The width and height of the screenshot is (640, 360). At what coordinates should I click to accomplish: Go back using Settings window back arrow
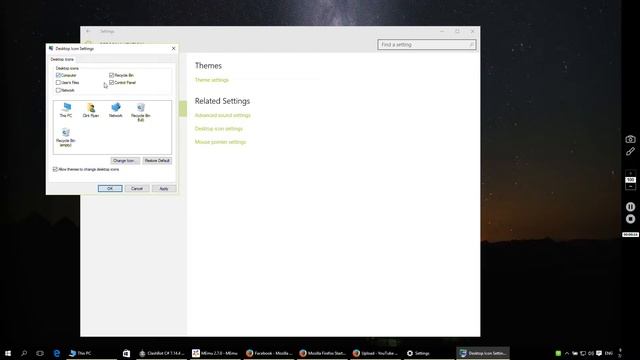point(88,31)
